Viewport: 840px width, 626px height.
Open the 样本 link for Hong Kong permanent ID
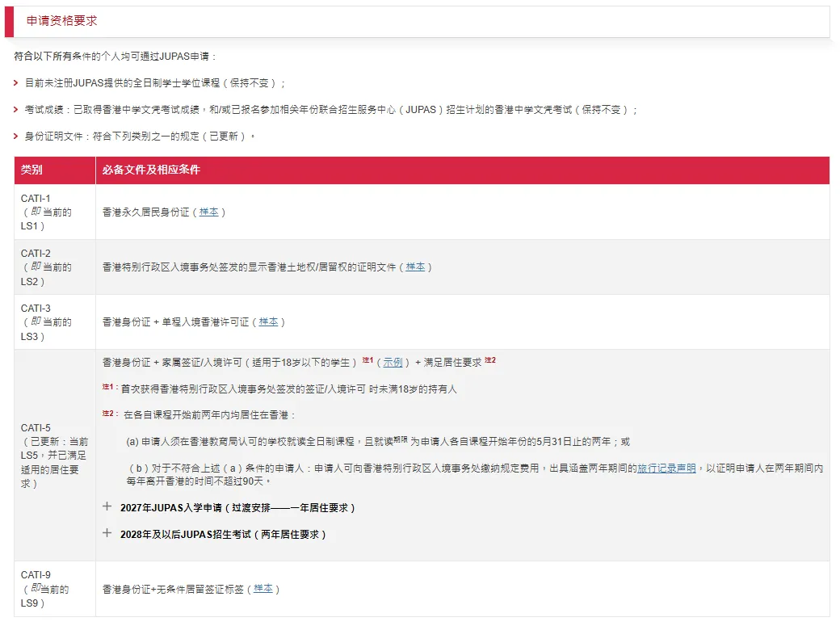point(208,212)
